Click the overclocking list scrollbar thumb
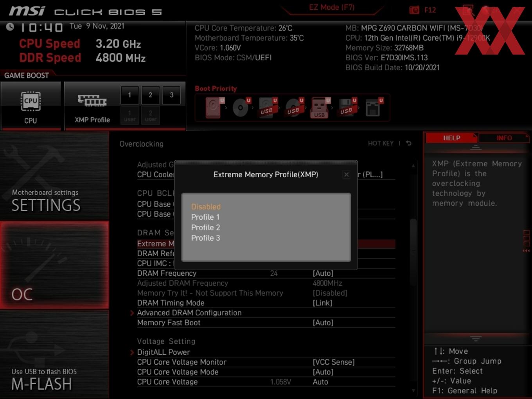Viewport: 532px width, 399px height. [413, 252]
